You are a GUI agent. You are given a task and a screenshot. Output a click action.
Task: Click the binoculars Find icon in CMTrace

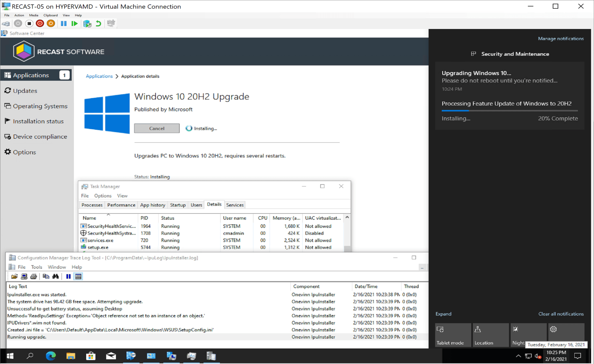(56, 276)
